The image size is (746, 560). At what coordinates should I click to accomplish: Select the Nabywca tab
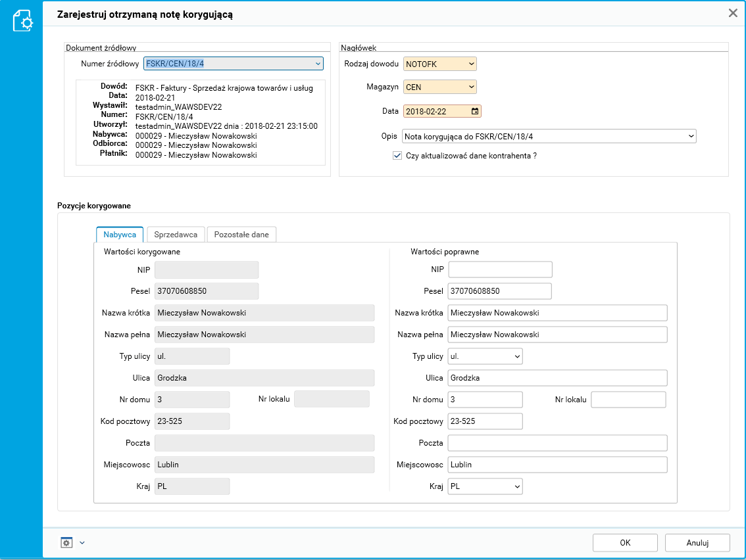click(120, 235)
